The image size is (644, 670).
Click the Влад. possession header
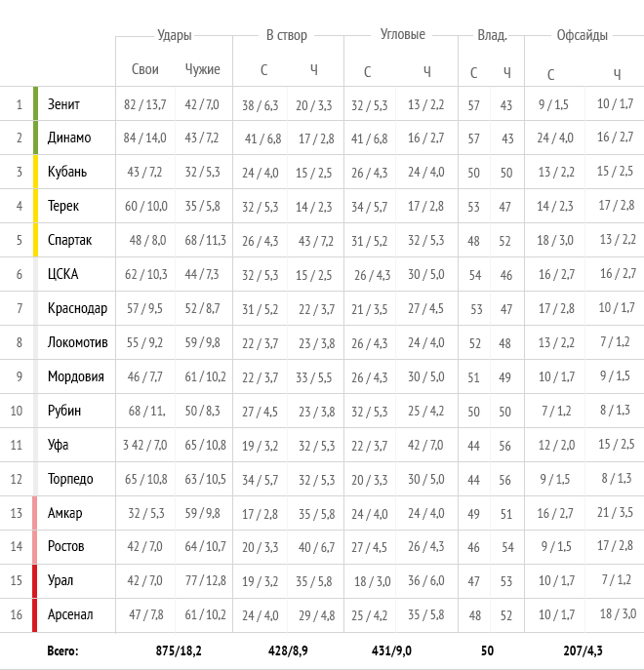tap(492, 35)
